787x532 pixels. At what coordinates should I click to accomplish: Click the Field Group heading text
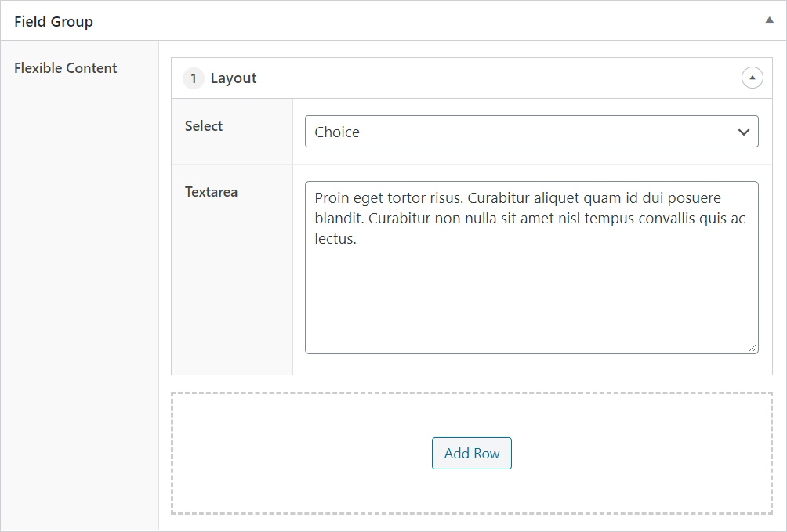[54, 22]
